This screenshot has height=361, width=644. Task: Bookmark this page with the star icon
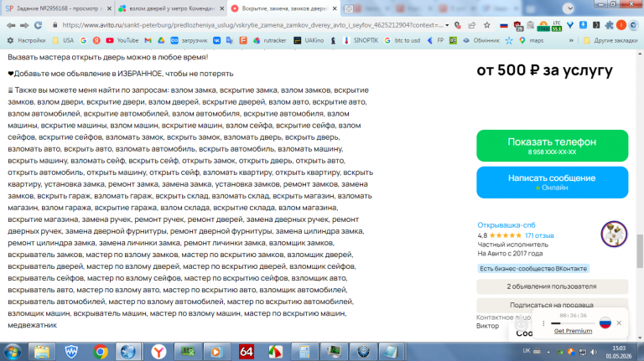pos(486,25)
